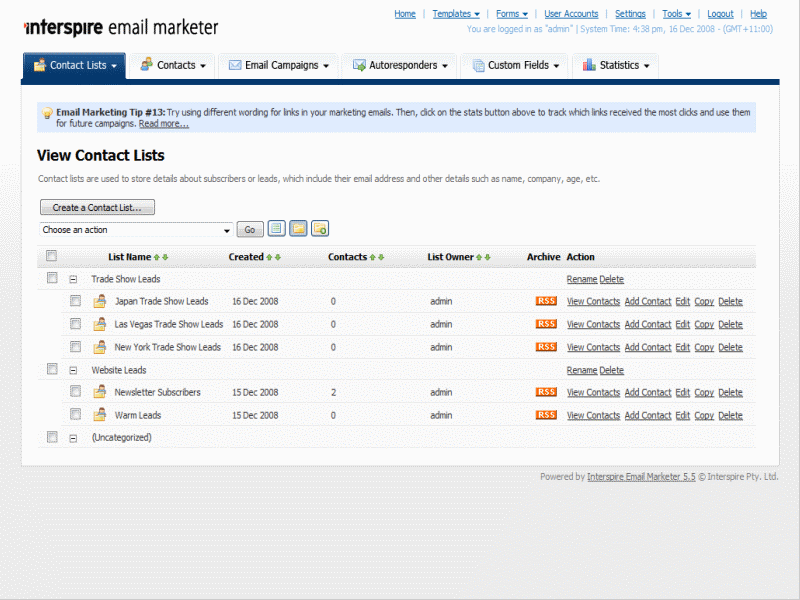Click the RSS badge for Newsletter Subscribers
Viewport: 800px width, 600px height.
546,392
